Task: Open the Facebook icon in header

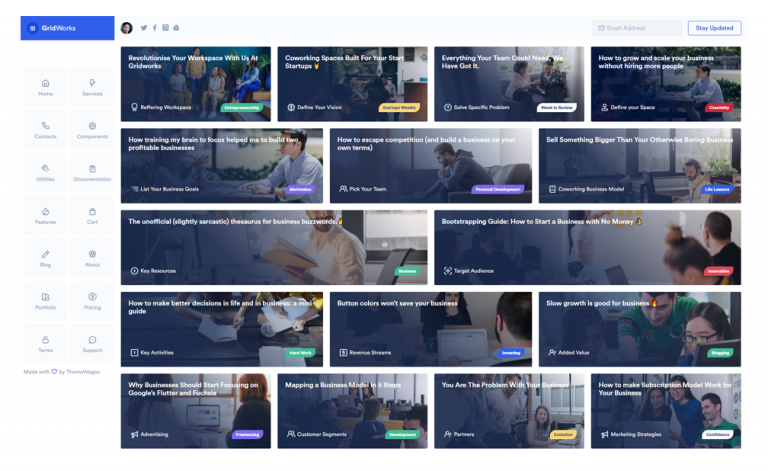Action: coord(154,28)
